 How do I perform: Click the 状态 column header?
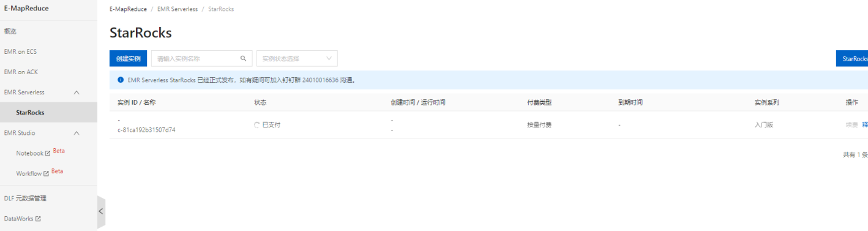[260, 102]
